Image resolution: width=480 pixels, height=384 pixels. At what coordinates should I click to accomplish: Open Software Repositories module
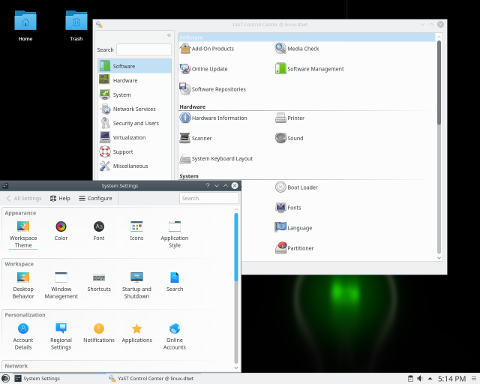212,89
